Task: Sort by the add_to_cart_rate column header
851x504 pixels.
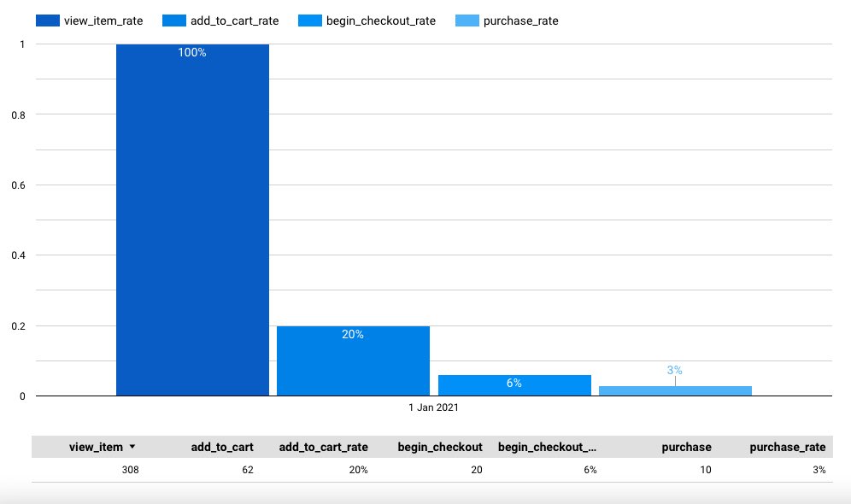Action: pyautogui.click(x=324, y=447)
